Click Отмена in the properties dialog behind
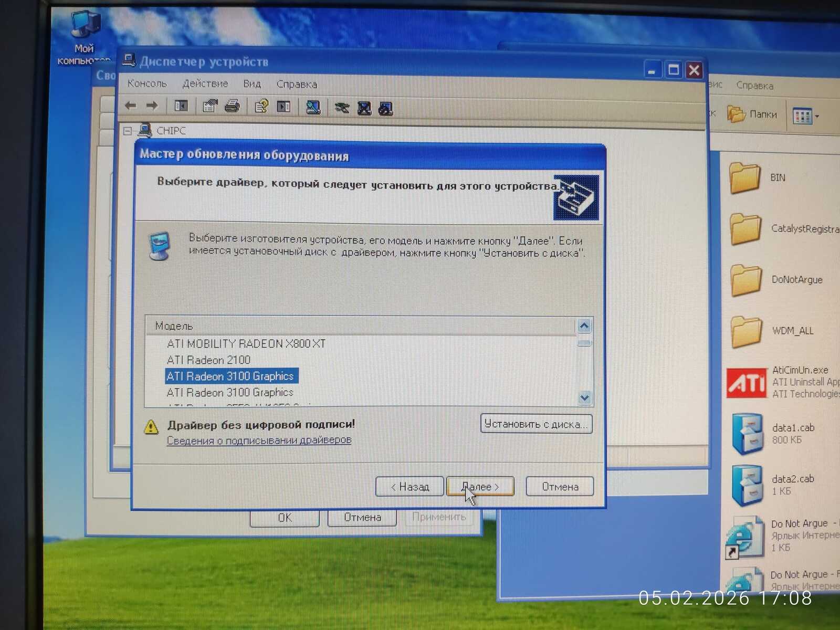Viewport: 840px width, 630px height. pos(362,518)
